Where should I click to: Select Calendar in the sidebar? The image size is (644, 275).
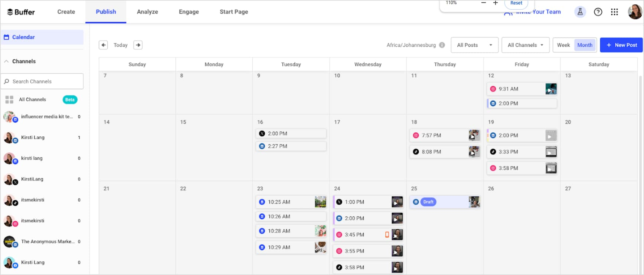42,37
